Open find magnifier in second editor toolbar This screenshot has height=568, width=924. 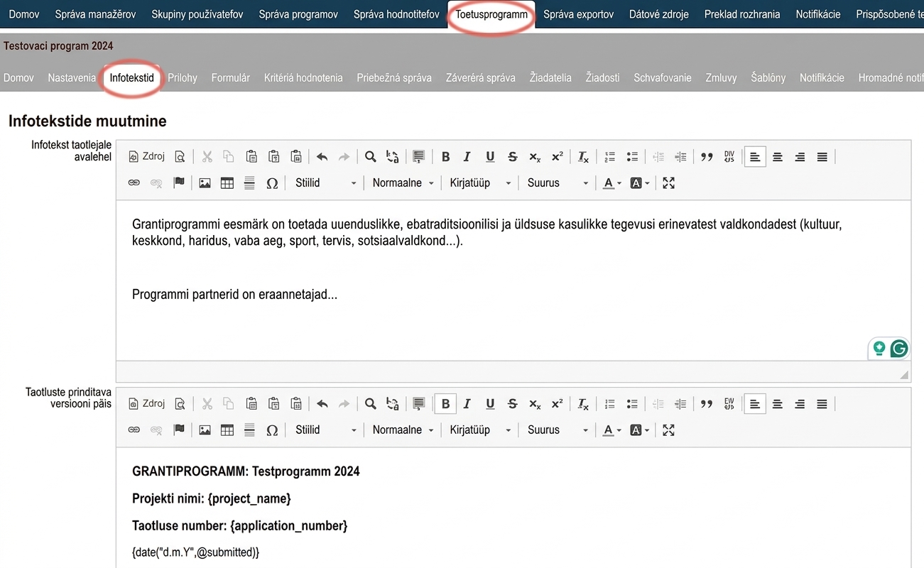pyautogui.click(x=370, y=404)
